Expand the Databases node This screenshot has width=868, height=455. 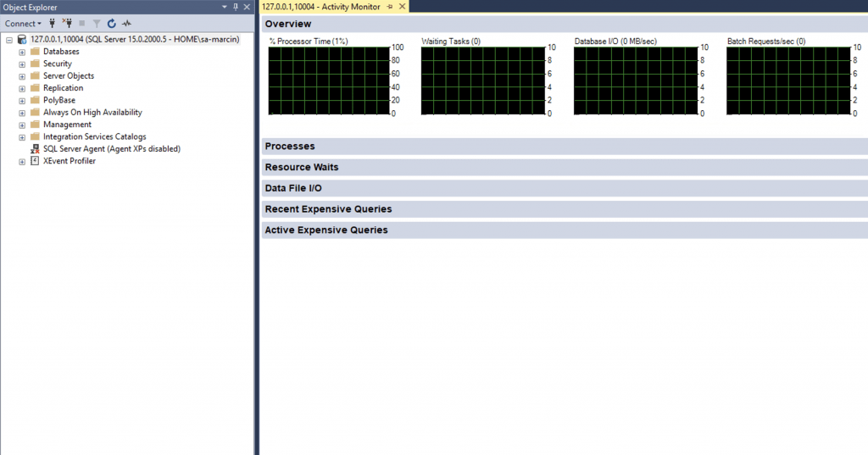pos(22,52)
